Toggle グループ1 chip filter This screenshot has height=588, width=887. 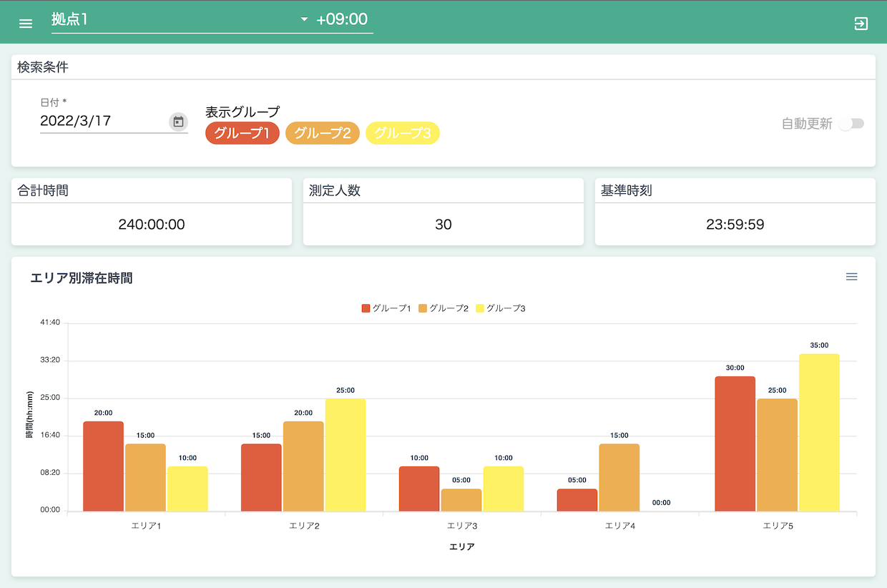click(x=242, y=133)
